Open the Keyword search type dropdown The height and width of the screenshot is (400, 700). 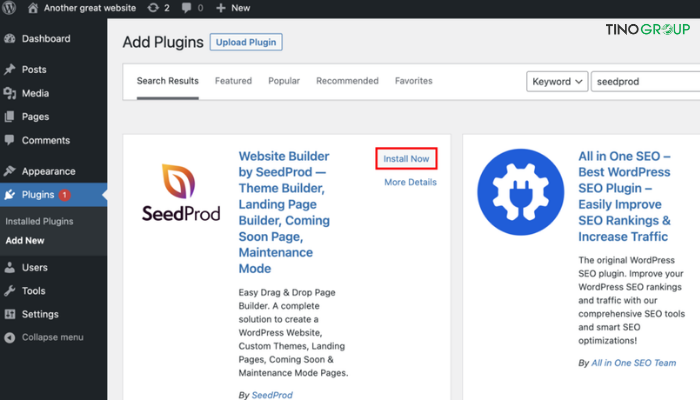pyautogui.click(x=557, y=81)
